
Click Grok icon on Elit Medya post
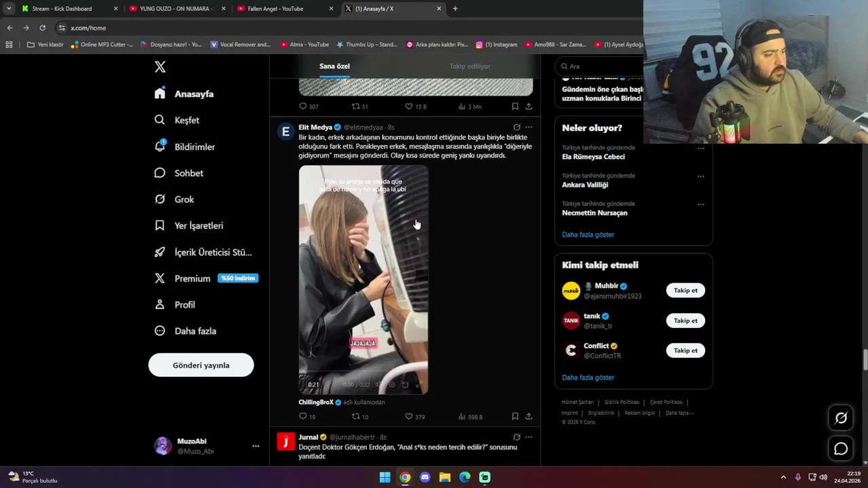pyautogui.click(x=517, y=127)
